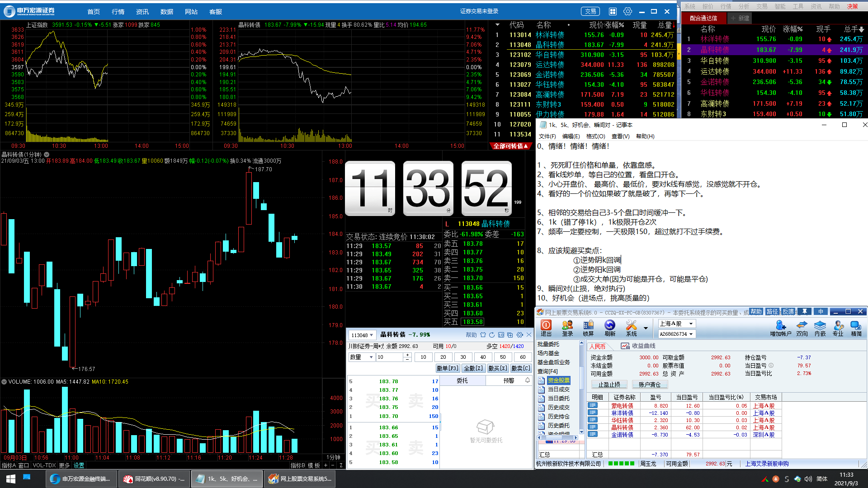Toggle the 中 language mode button
Image resolution: width=868 pixels, height=488 pixels.
point(821,311)
